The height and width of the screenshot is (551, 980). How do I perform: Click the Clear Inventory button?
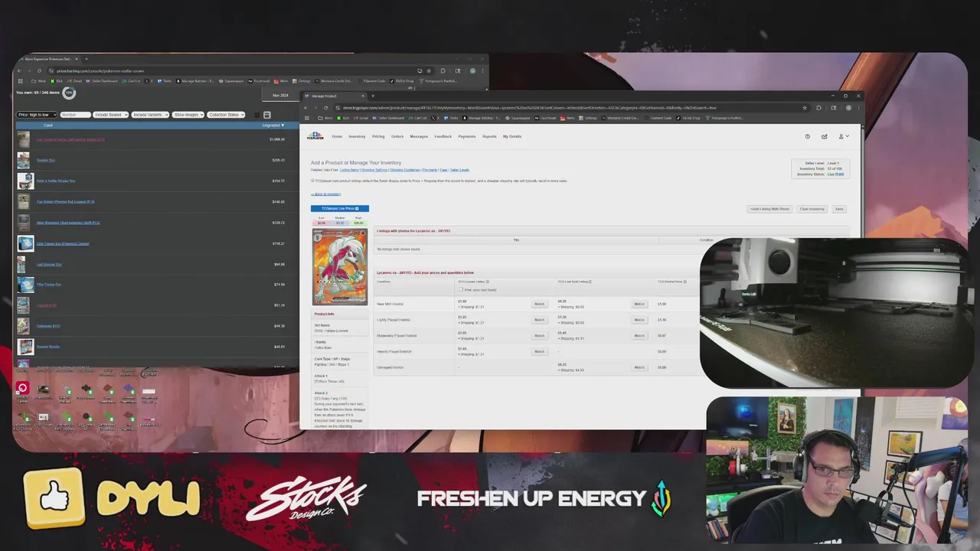point(812,209)
